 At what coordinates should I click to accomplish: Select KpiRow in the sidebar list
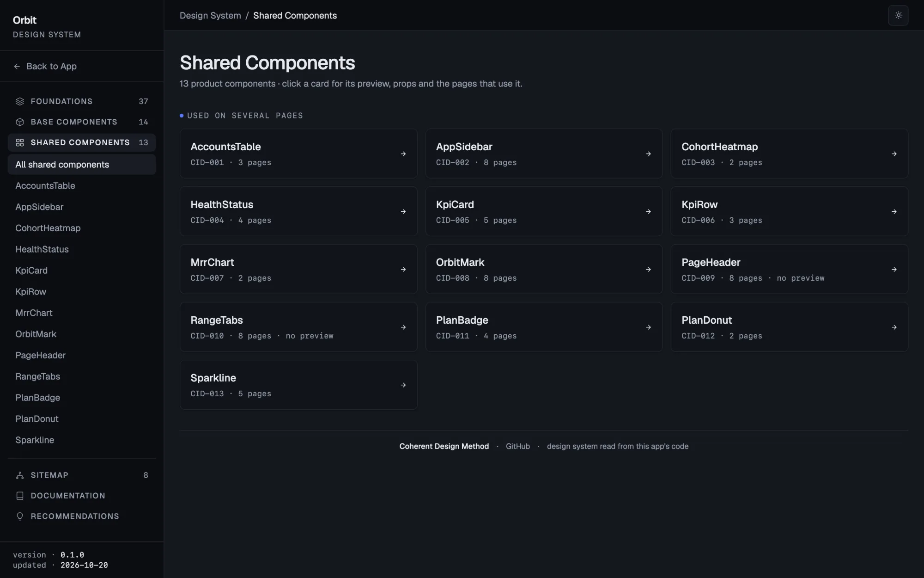coord(82,292)
